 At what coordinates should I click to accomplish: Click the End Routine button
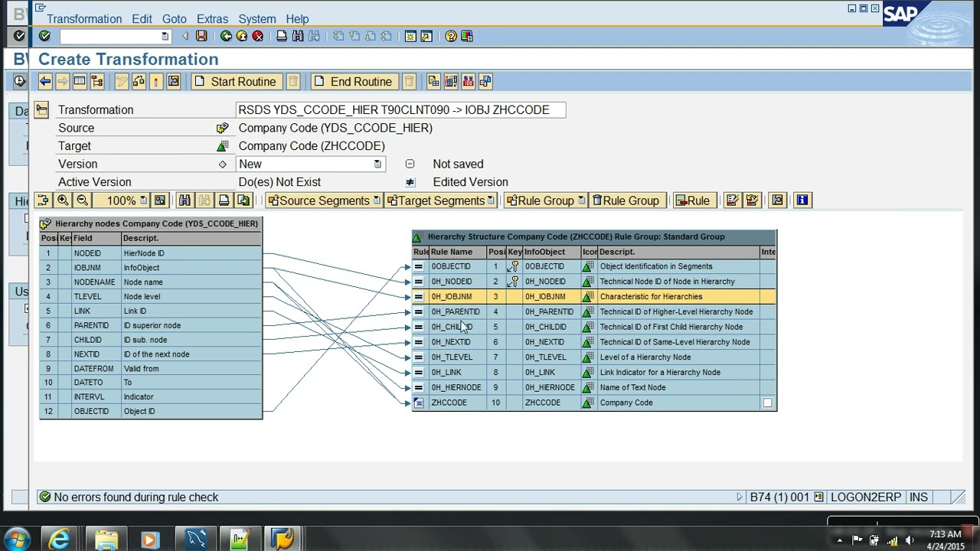(354, 81)
